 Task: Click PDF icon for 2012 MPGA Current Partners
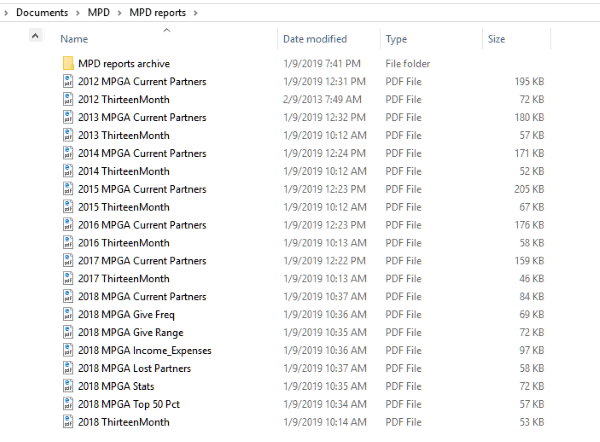click(68, 82)
